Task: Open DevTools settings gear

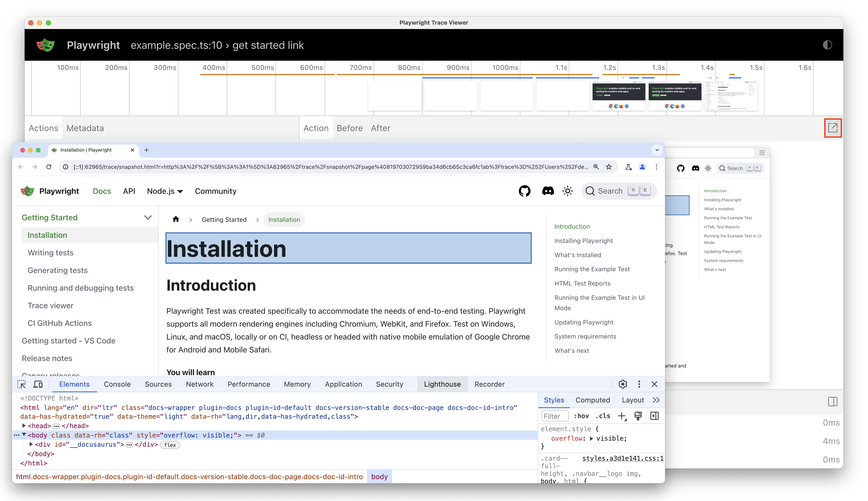Action: (623, 384)
